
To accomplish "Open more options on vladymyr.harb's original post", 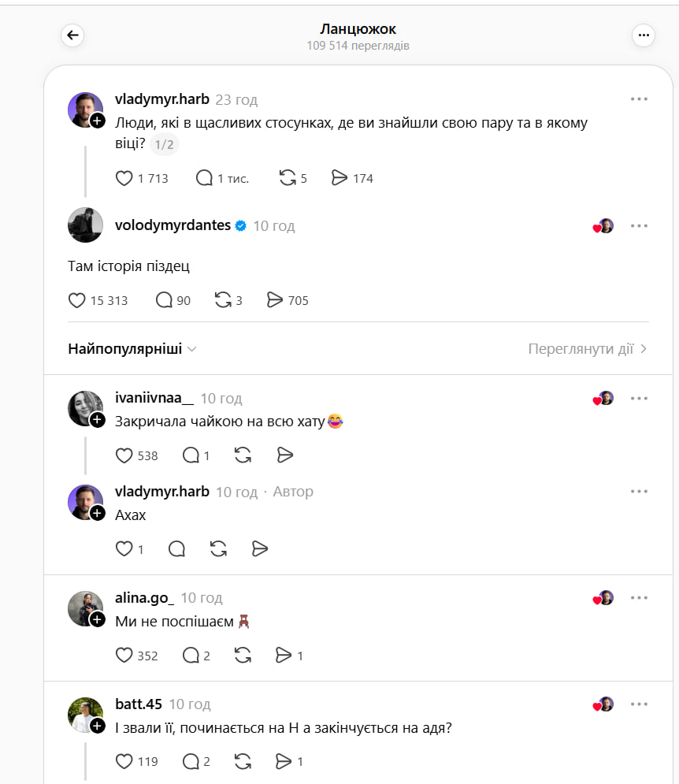I will pos(639,99).
